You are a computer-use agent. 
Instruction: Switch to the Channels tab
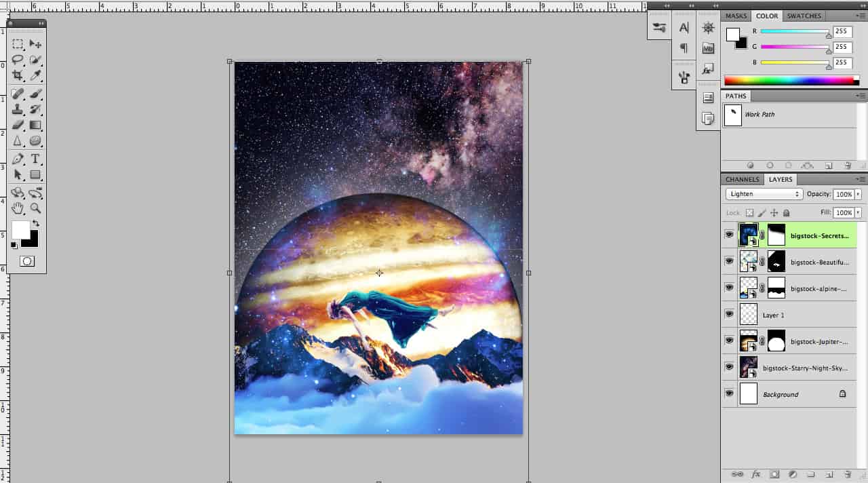742,180
